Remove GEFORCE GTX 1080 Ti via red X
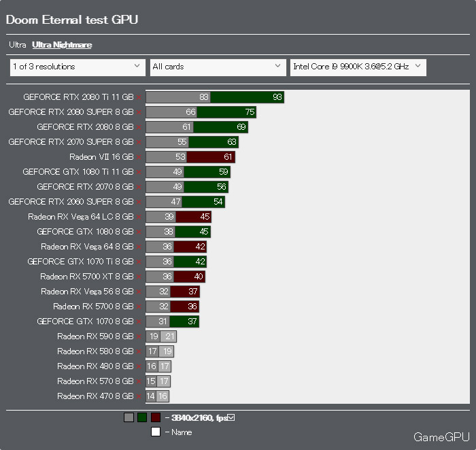Viewport: 476px width, 450px height. click(139, 172)
